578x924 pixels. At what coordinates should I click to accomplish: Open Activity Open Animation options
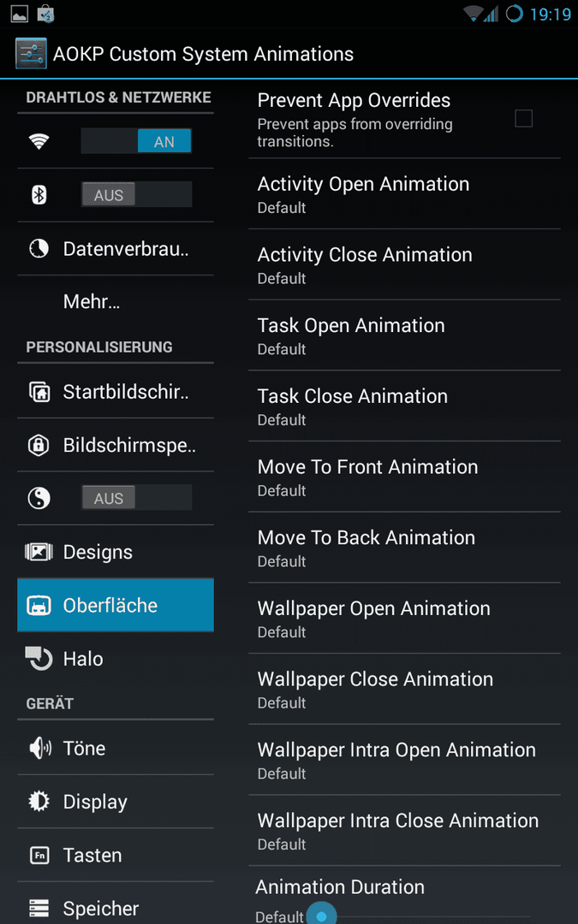tap(404, 194)
